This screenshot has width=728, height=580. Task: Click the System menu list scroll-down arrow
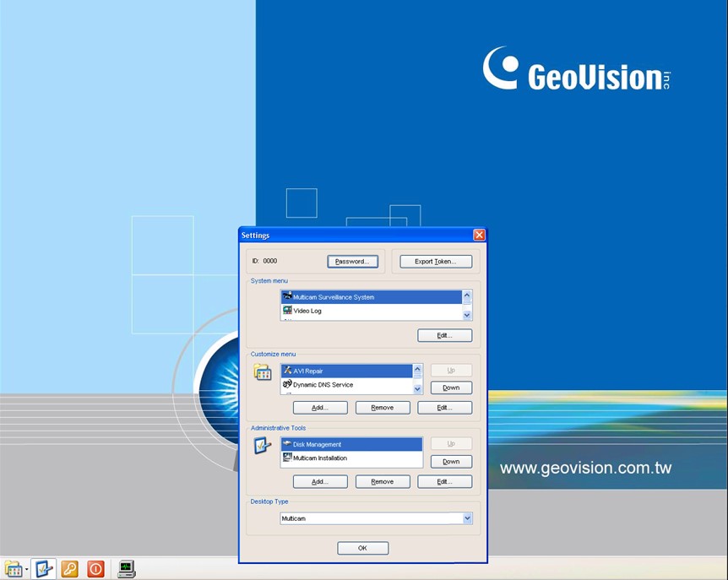(x=467, y=315)
